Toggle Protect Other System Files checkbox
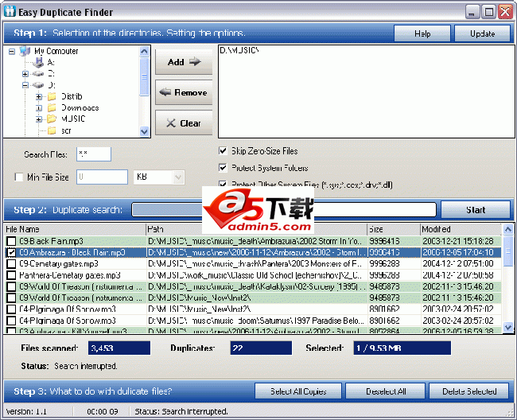 click(x=223, y=184)
